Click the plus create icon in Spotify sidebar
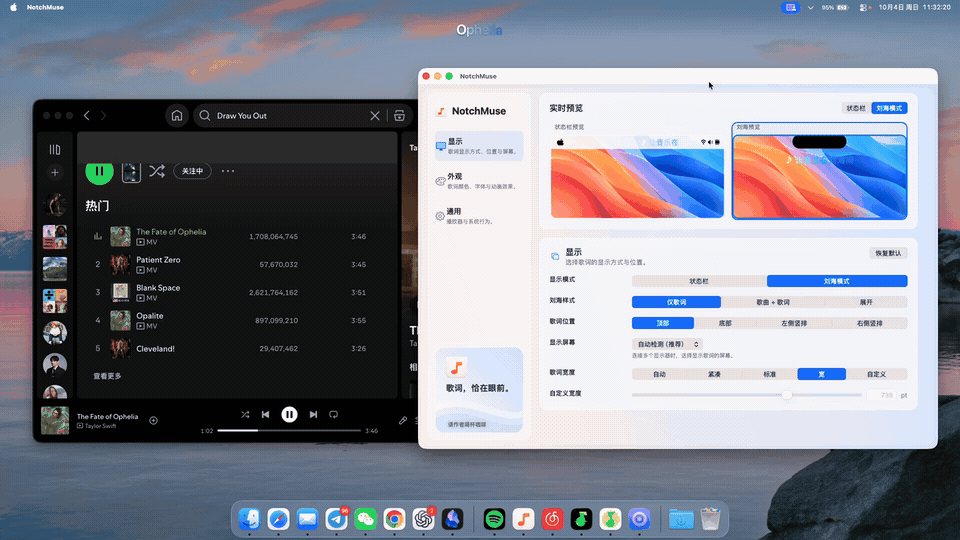Image resolution: width=960 pixels, height=540 pixels. coord(54,173)
